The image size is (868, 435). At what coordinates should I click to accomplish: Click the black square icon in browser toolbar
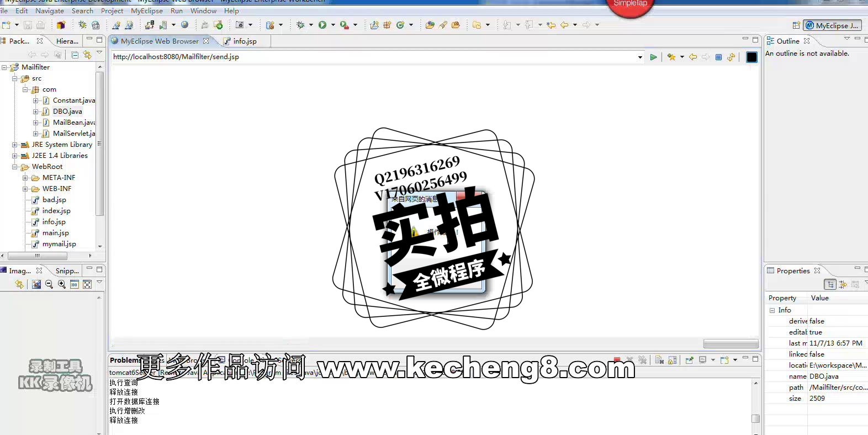[751, 57]
